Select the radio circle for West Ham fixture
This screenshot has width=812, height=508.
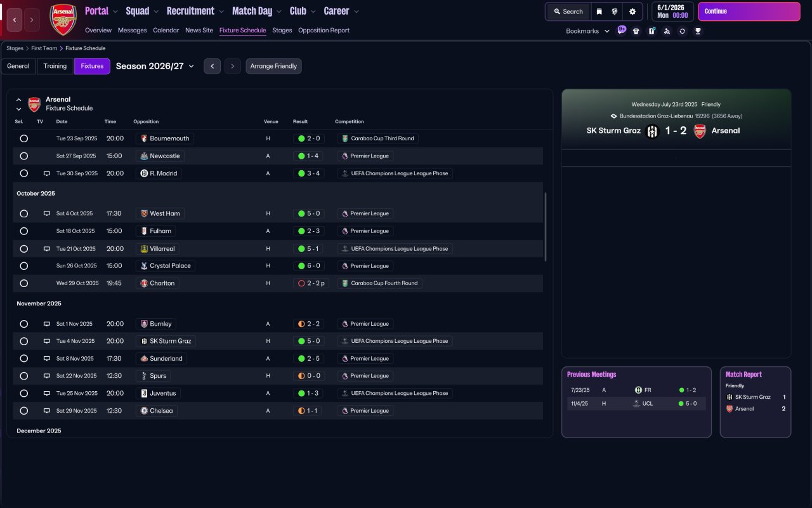(23, 213)
